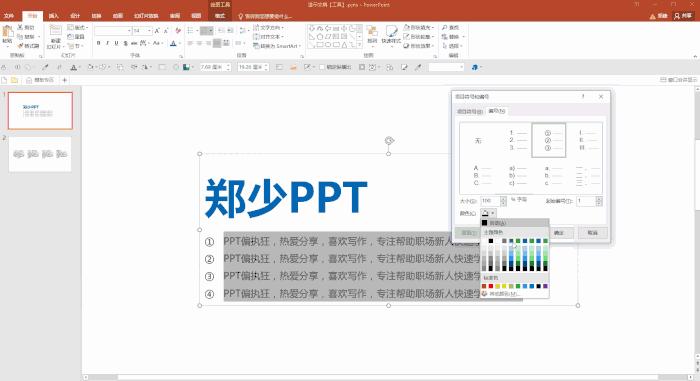Image resolution: width=700 pixels, height=381 pixels.
Task: Open the numbering color dropdown arrow
Action: tap(493, 213)
